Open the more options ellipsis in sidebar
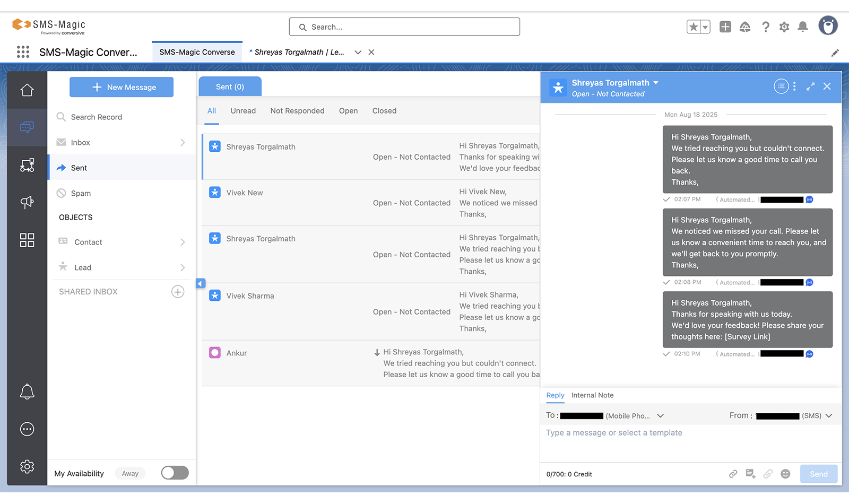The width and height of the screenshot is (849, 504). pos(27,429)
